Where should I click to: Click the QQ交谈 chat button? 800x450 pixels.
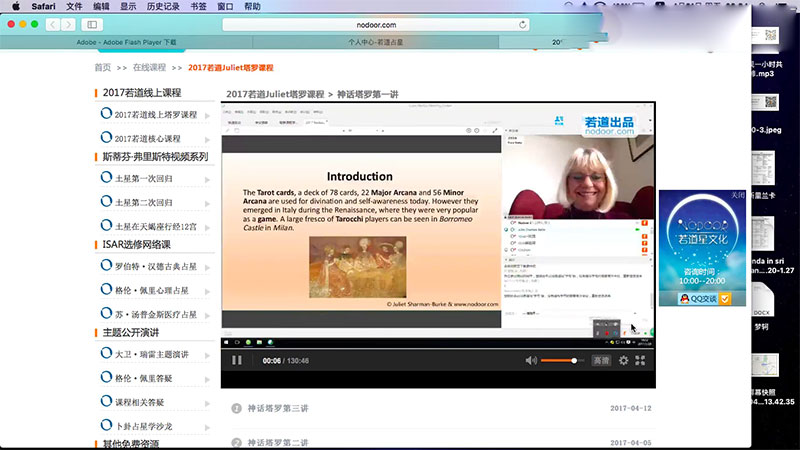pyautogui.click(x=704, y=298)
